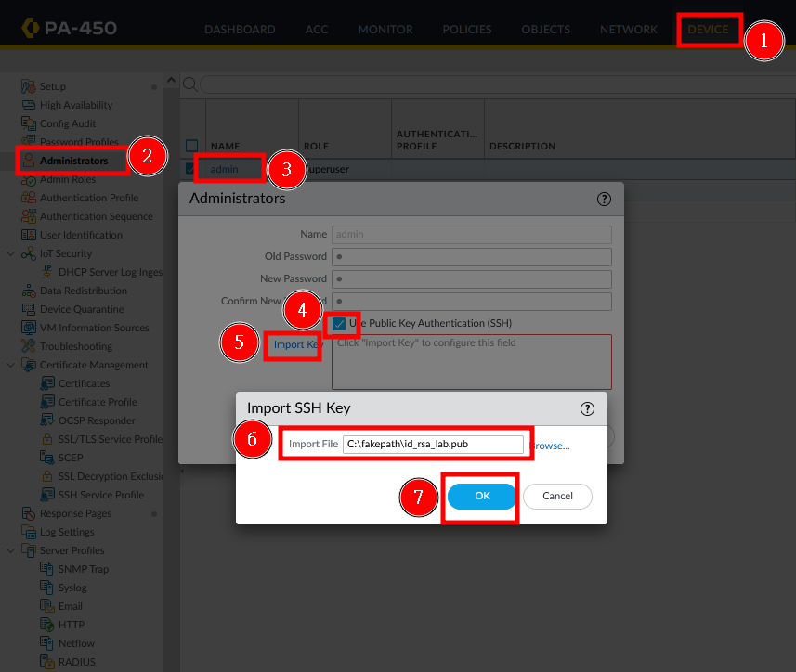Click the search magnifier icon

tap(190, 84)
